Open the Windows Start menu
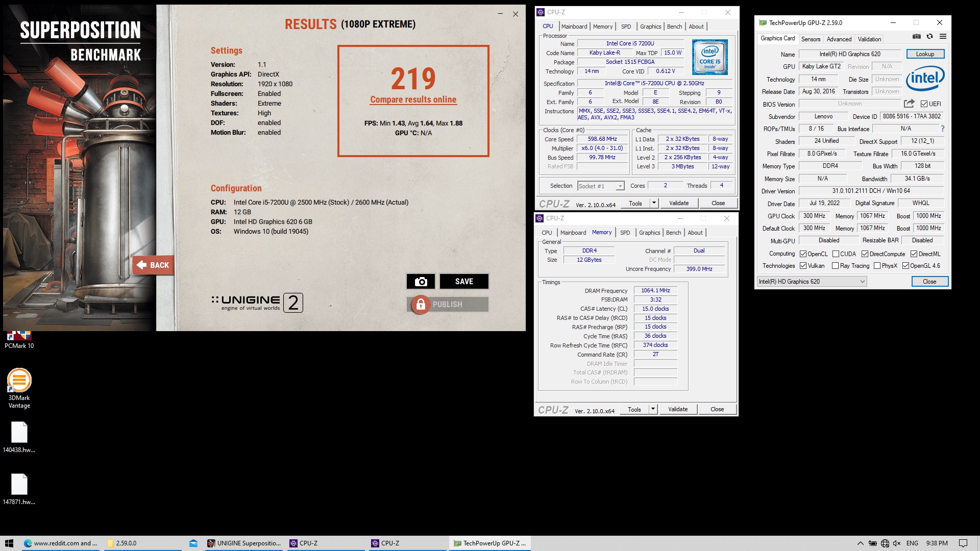Screen dimensions: 980x551 tap(9, 543)
